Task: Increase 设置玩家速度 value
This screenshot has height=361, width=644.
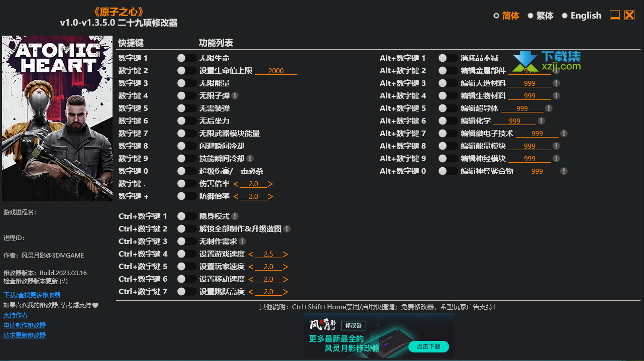Action: click(x=285, y=267)
